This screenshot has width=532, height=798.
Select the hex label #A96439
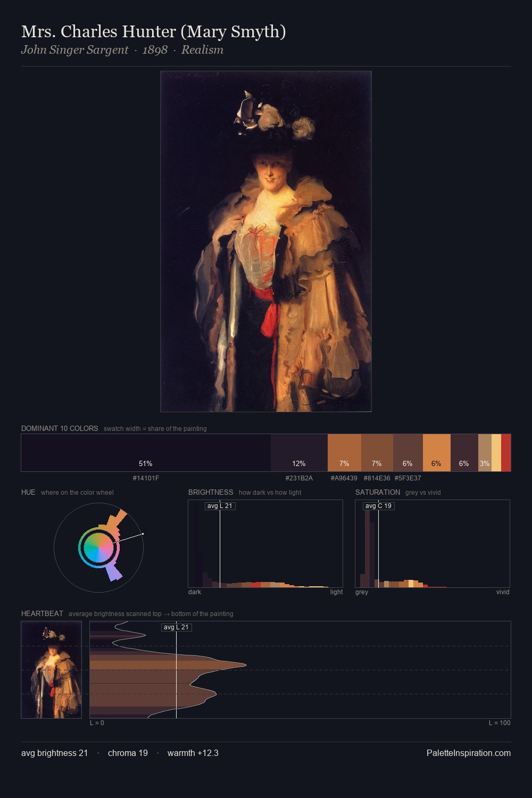(x=344, y=478)
